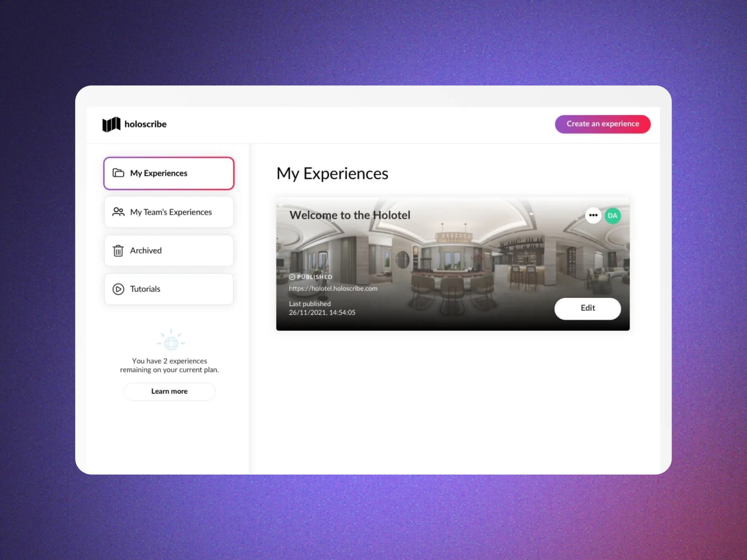Open the holotel.holoscribe.com link
The width and height of the screenshot is (747, 560).
333,288
